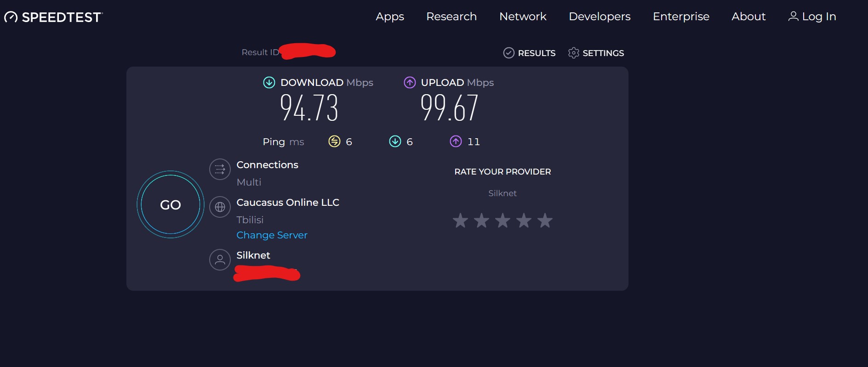Open the Enterprise page from navigation
Image resolution: width=868 pixels, height=367 pixels.
coord(681,17)
